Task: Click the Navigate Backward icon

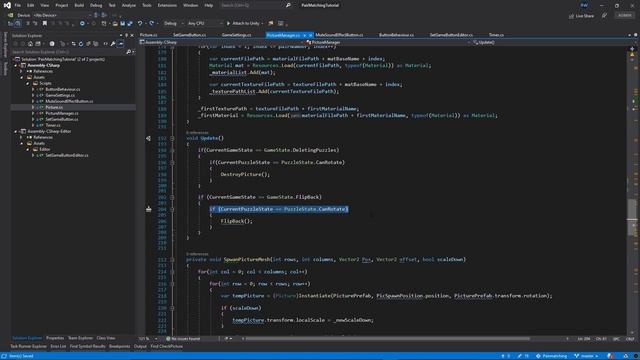Action: pyautogui.click(x=82, y=24)
